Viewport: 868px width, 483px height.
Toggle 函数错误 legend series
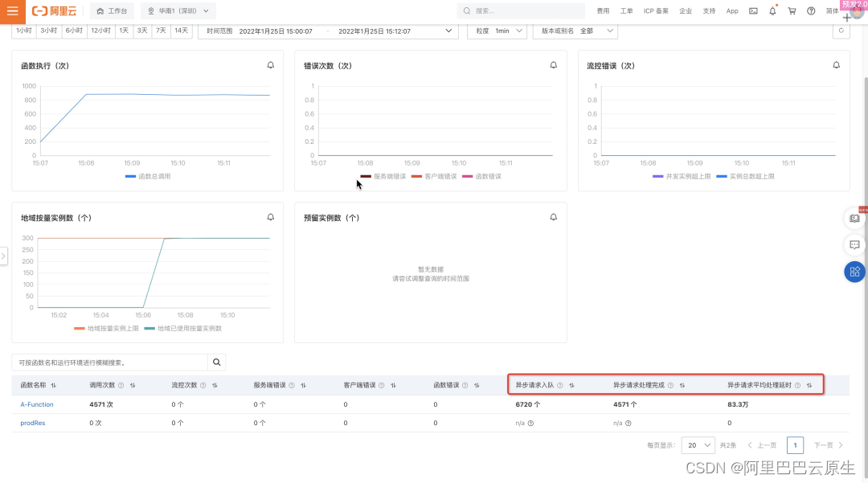coord(481,177)
